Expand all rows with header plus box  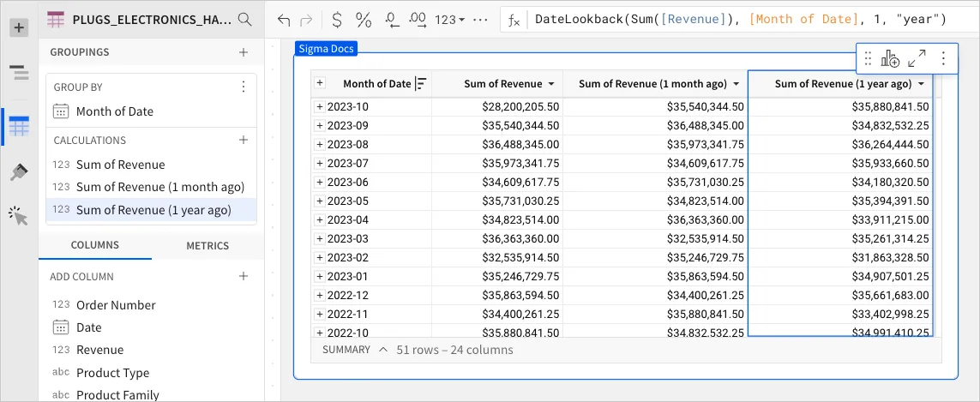point(320,82)
